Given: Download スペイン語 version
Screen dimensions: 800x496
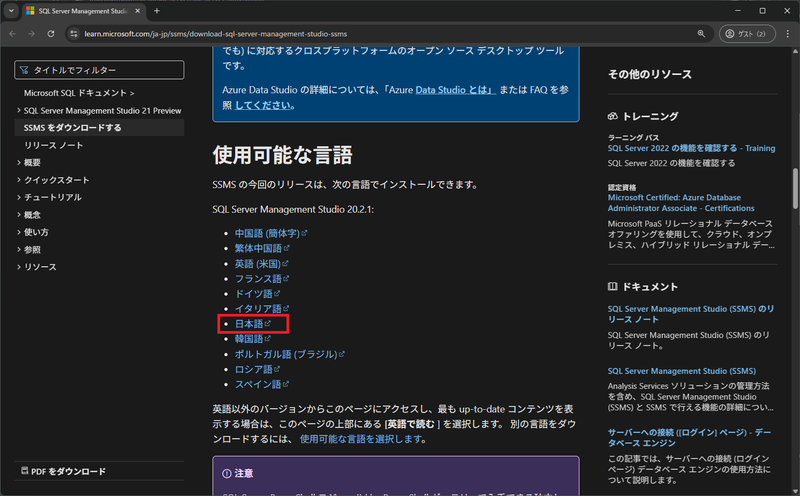Looking at the screenshot, I should coord(262,384).
